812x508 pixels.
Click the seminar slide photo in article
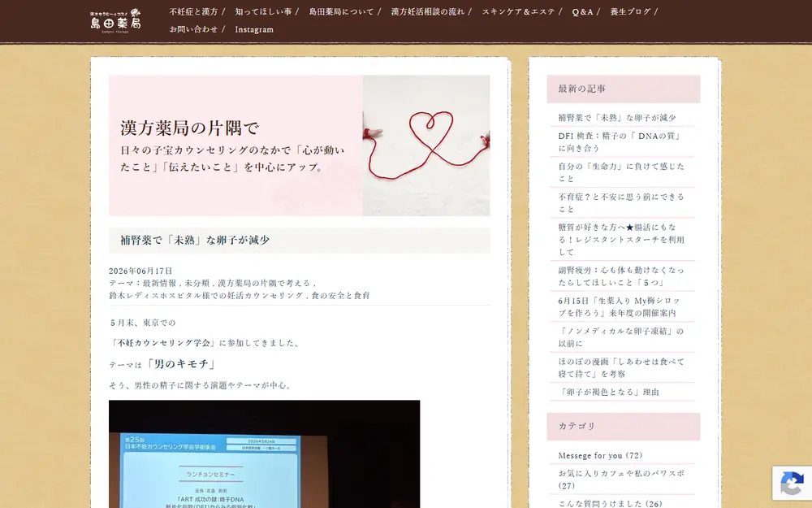pyautogui.click(x=264, y=454)
